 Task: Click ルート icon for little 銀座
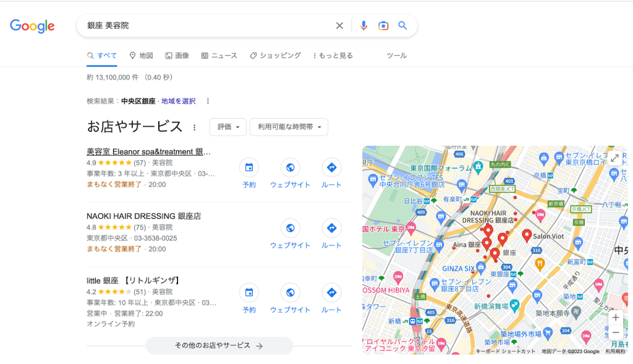click(x=331, y=292)
